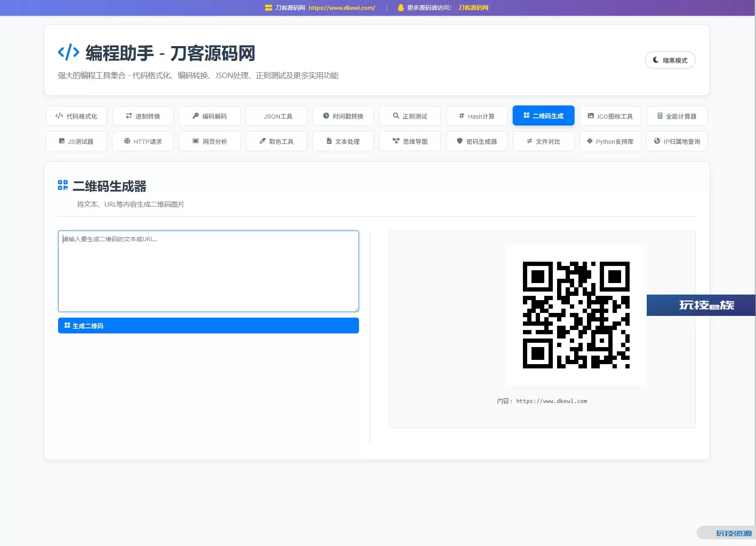756x546 pixels.
Task: Toggle 暗黑模式 dark mode
Action: pos(670,60)
